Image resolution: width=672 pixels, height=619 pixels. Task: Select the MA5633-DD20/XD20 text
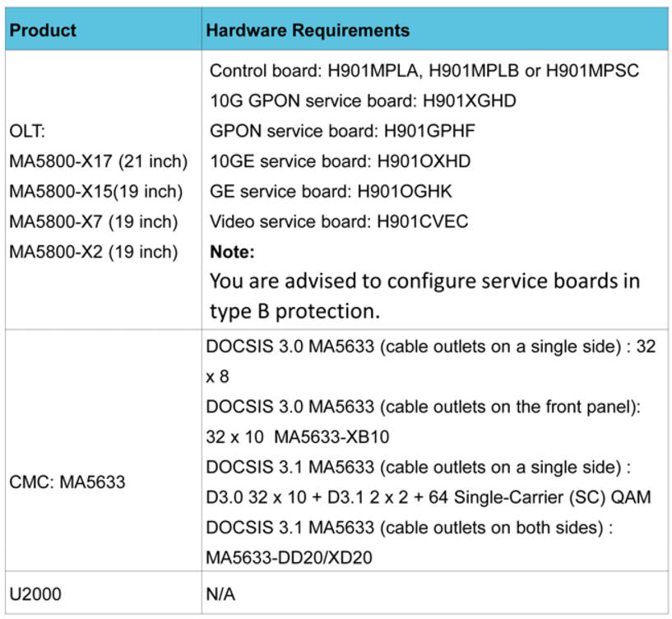(289, 556)
